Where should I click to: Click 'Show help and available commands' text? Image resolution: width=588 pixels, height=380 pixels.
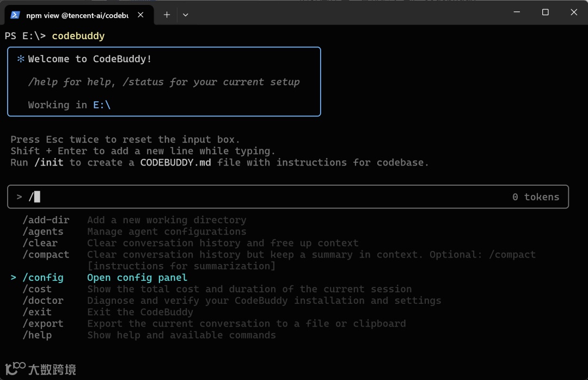181,335
